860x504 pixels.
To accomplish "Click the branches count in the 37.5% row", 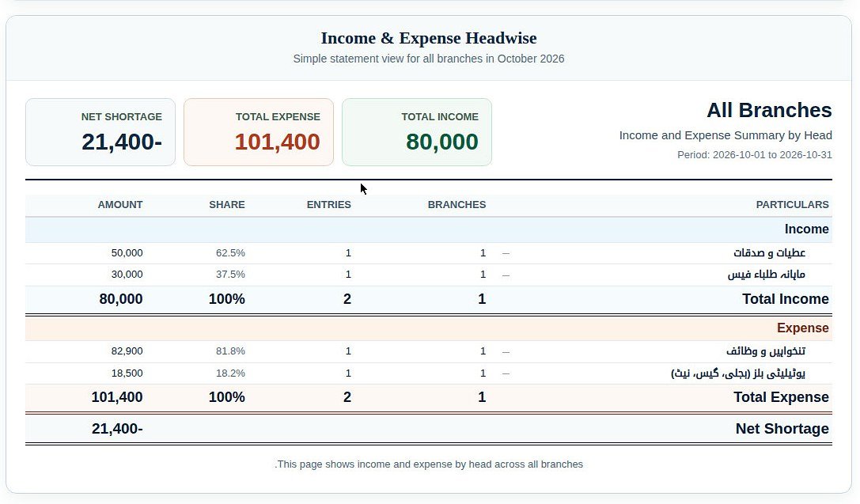I will (483, 275).
